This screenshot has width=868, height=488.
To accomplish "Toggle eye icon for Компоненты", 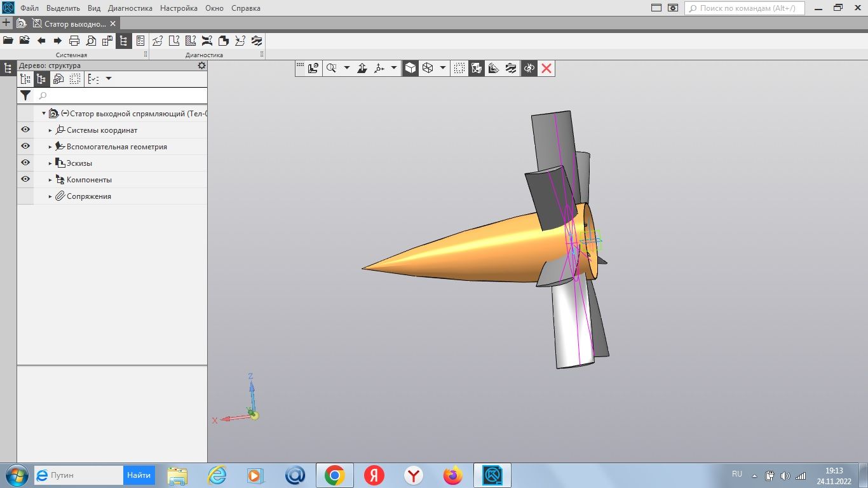I will 25,180.
